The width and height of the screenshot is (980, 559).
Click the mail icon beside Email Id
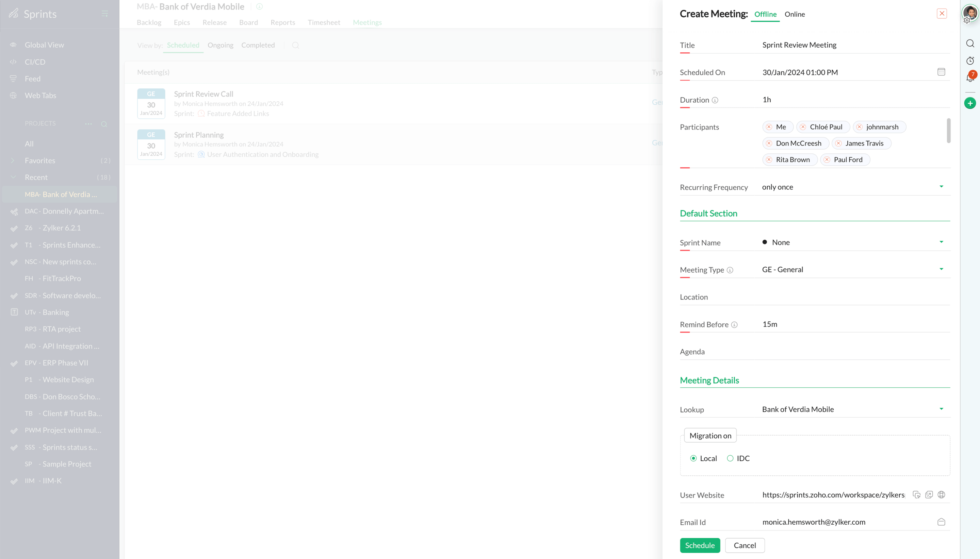(x=941, y=522)
